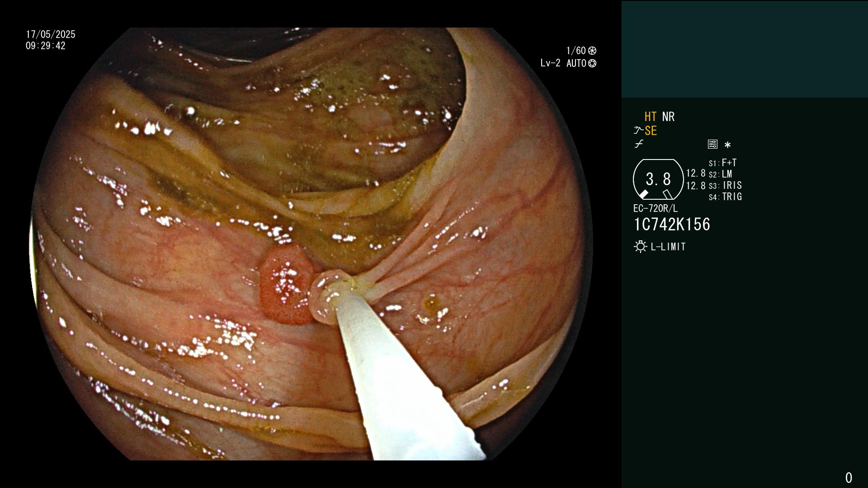Screen dimensions: 868x488
Task: Click the date 17/05/2025
Action: (x=51, y=34)
